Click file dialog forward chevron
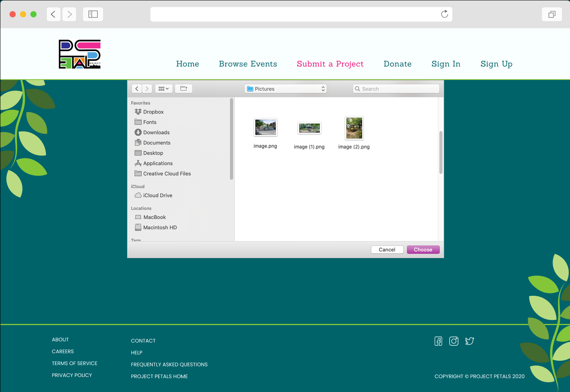Viewport: 570px width, 392px height. pos(147,89)
